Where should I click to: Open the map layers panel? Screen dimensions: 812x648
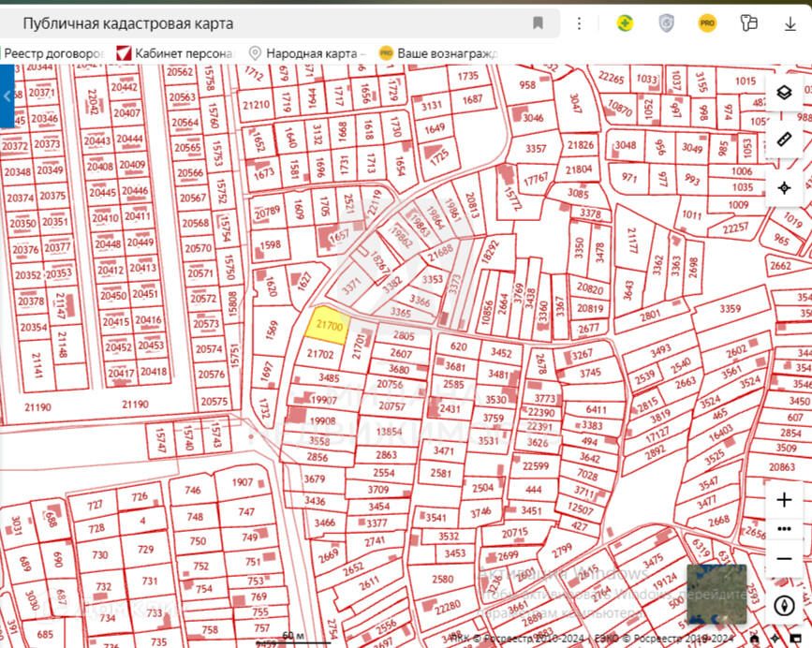[x=784, y=93]
